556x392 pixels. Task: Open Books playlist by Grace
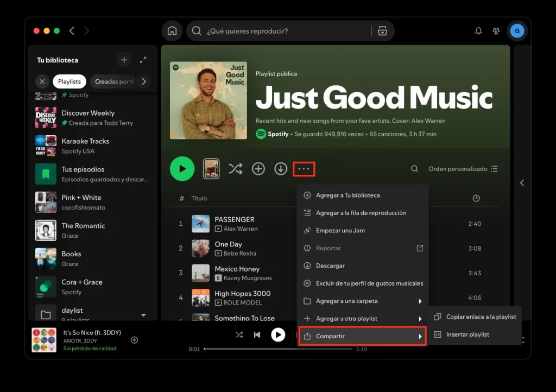click(x=93, y=258)
